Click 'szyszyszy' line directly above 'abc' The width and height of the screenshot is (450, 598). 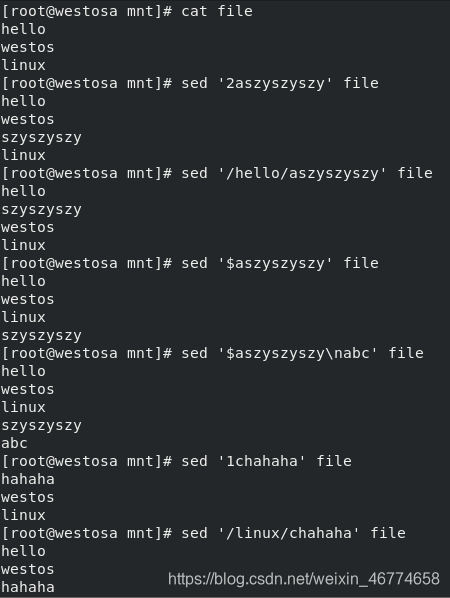42,425
